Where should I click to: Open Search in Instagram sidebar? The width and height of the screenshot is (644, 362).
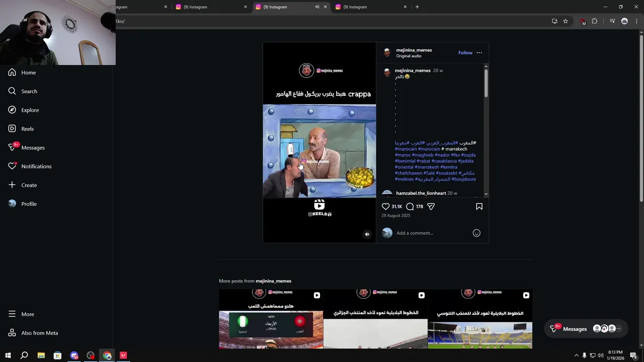tap(23, 91)
